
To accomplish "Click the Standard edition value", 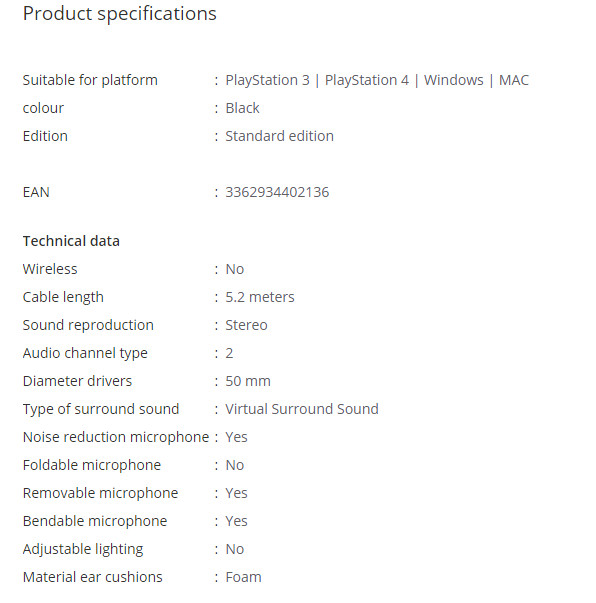I will (x=280, y=136).
